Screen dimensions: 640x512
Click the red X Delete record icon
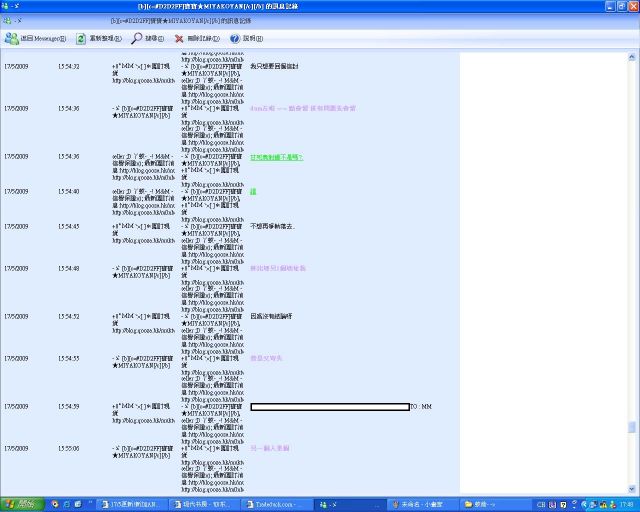point(179,38)
